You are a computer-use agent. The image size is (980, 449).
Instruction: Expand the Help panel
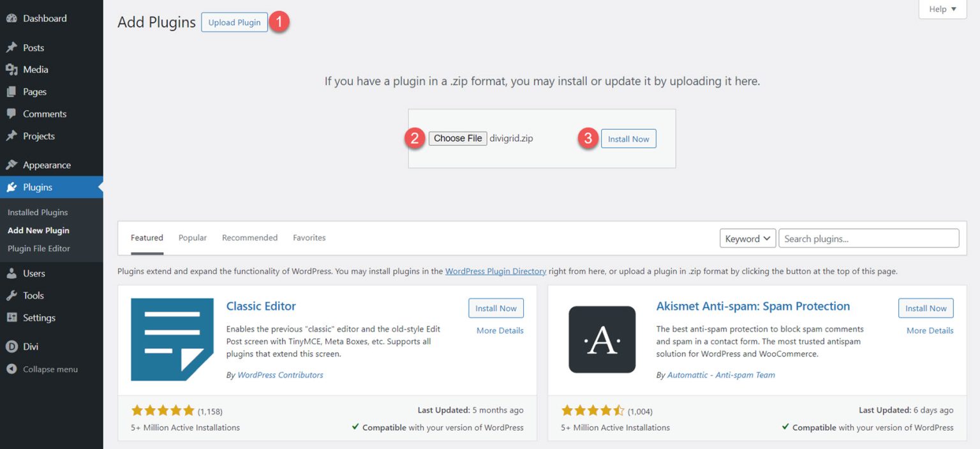point(942,9)
